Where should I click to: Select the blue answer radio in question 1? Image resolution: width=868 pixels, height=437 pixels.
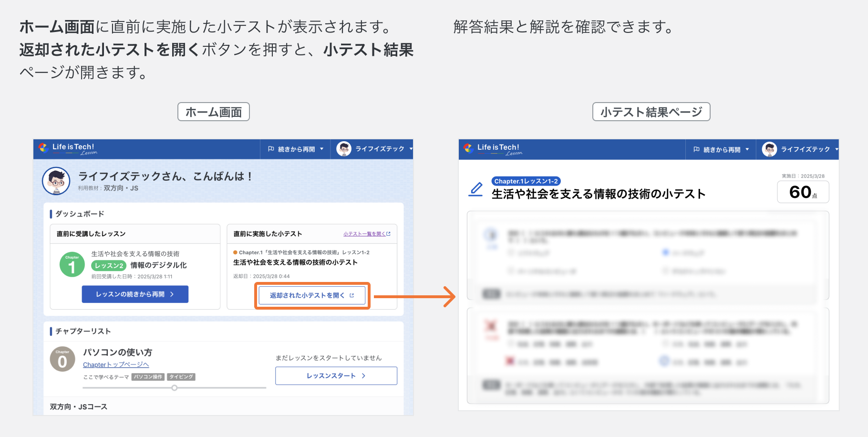[x=665, y=253]
